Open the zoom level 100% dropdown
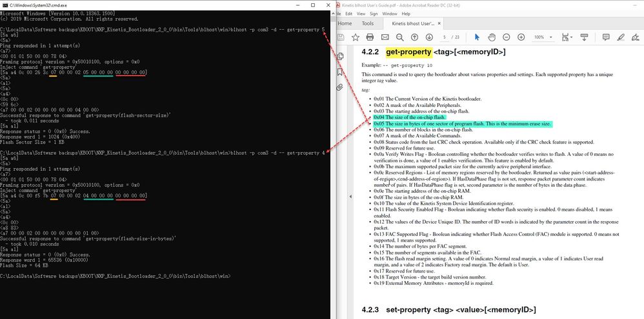 [543, 37]
